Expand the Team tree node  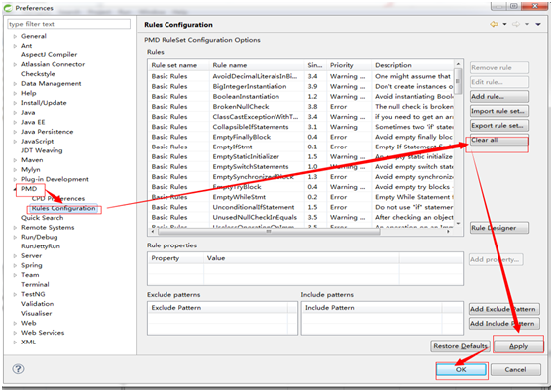point(15,275)
